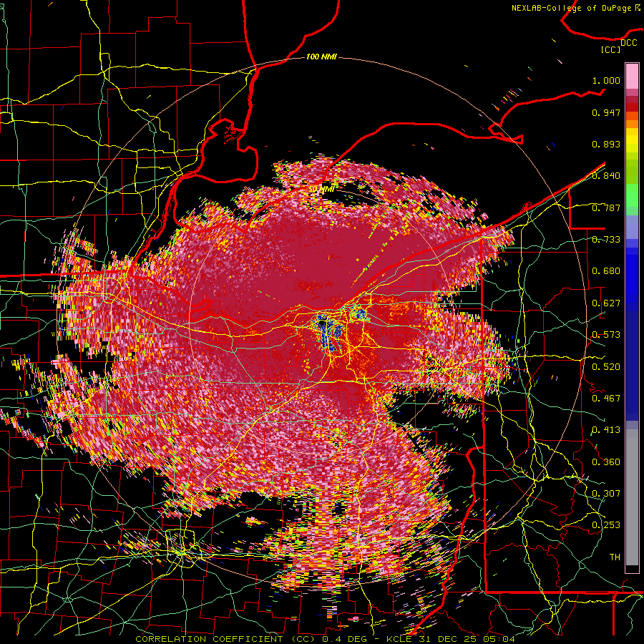Click the TH threshold label
644x644 pixels.
[615, 557]
